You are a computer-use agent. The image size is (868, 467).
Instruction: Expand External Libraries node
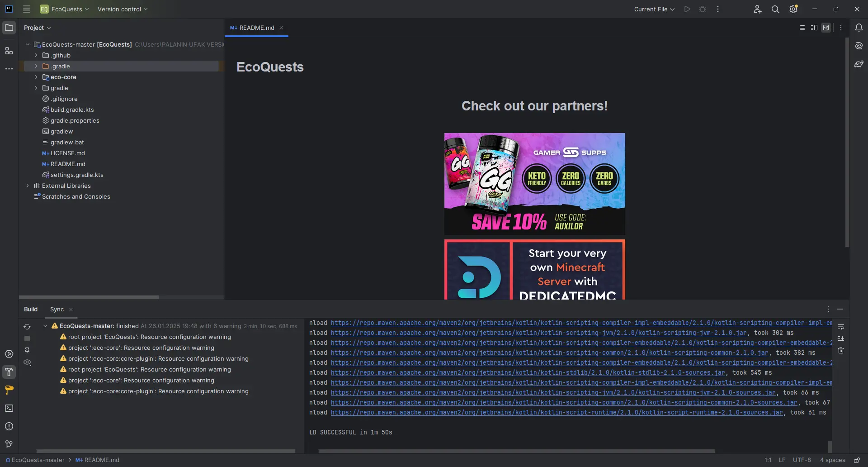coord(28,186)
